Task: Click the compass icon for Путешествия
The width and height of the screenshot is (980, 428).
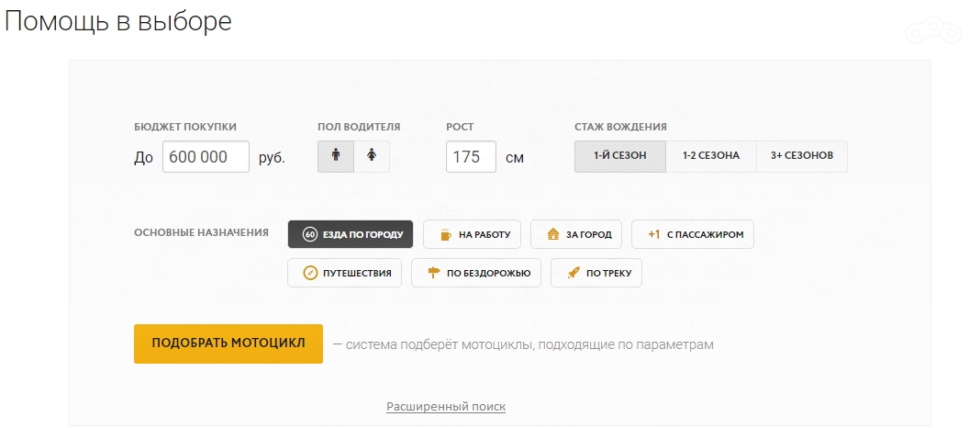Action: (x=310, y=273)
